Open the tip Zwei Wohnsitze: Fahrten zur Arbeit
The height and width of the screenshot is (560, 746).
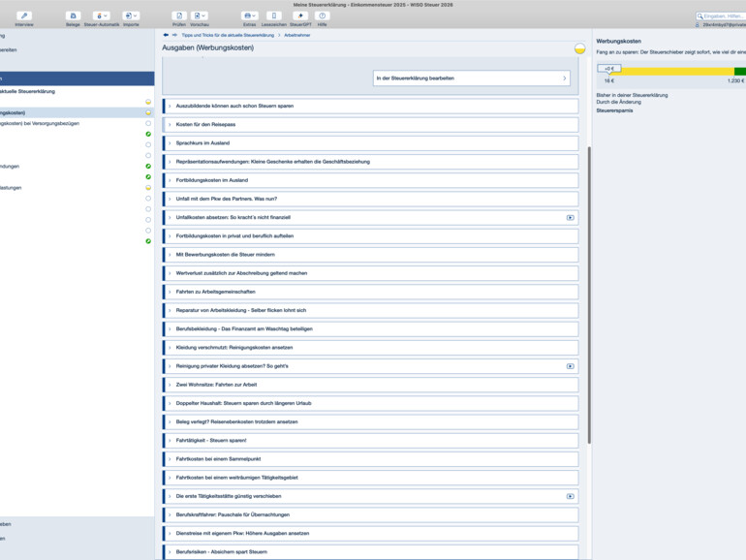371,385
